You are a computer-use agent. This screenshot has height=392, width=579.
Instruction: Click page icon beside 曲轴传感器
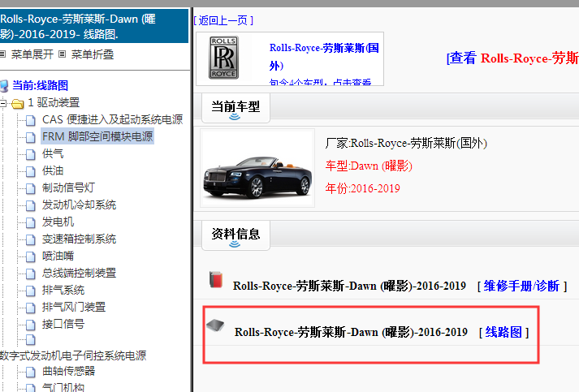coord(31,372)
